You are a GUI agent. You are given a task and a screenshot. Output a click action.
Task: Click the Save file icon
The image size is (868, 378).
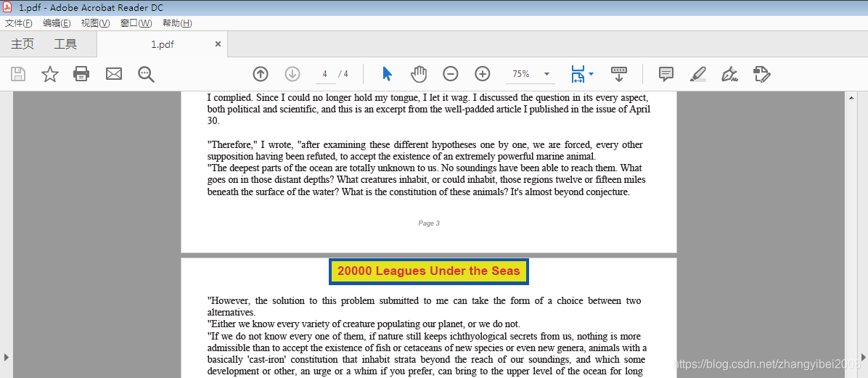18,73
